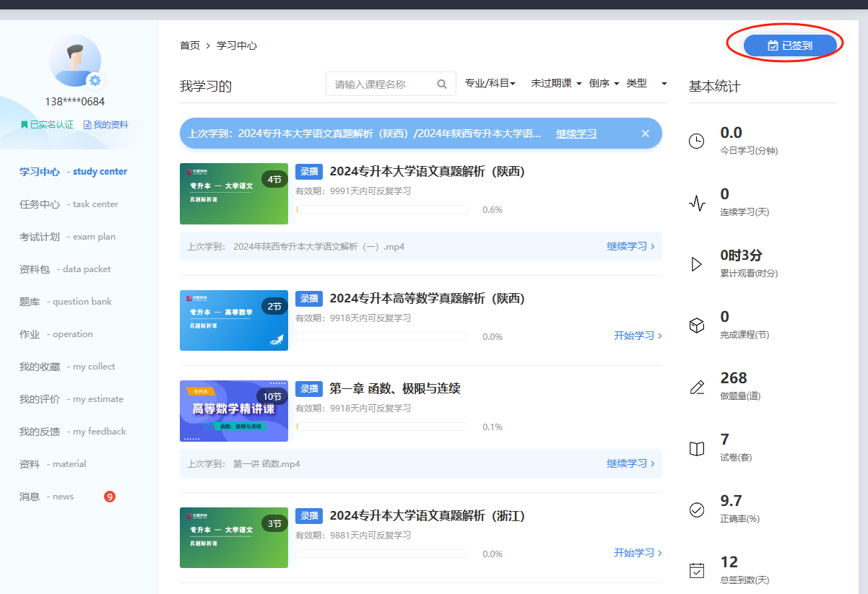Click the exam papers book icon

(x=696, y=448)
